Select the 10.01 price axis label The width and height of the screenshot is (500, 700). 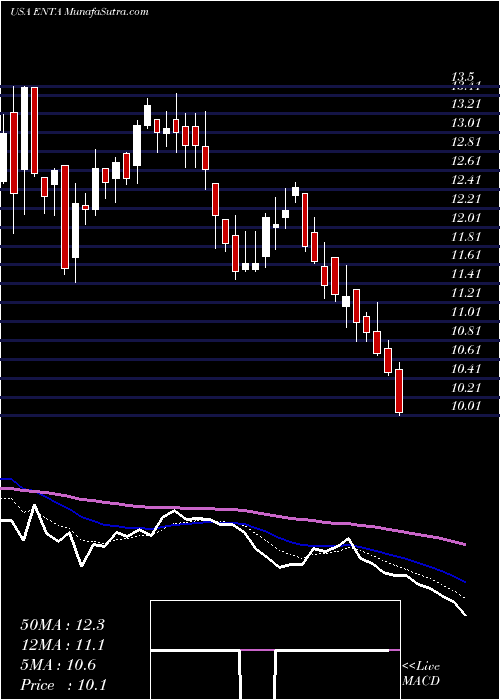(x=467, y=407)
